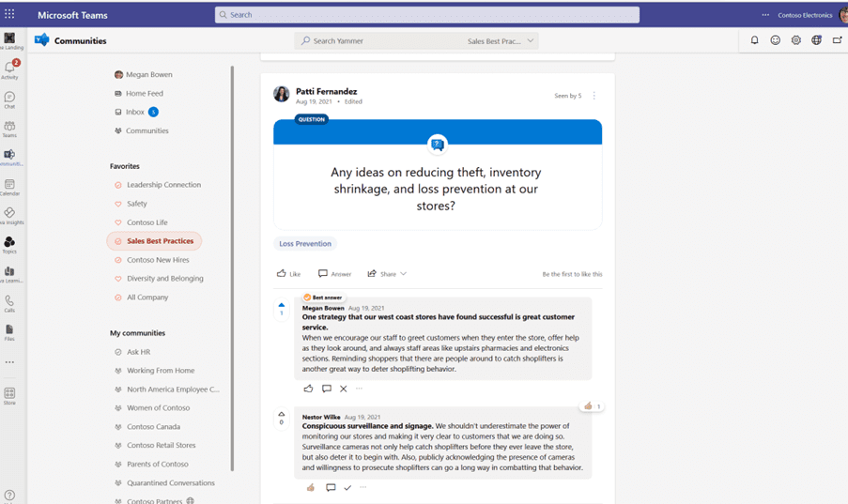848x504 pixels.
Task: Open the Sales Best Practices search scope dropdown
Action: tap(530, 41)
